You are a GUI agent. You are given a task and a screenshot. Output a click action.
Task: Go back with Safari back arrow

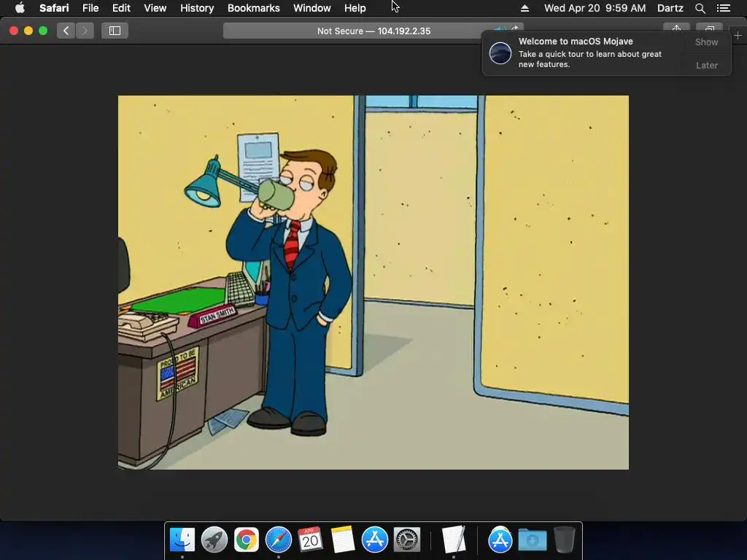coord(66,31)
